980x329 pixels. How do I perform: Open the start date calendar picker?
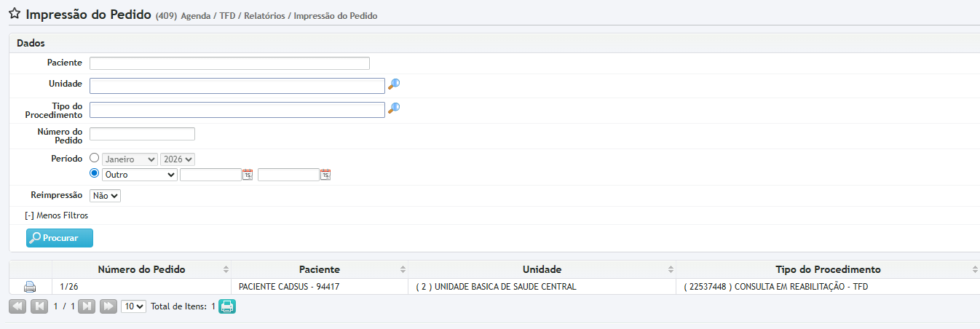(x=248, y=175)
